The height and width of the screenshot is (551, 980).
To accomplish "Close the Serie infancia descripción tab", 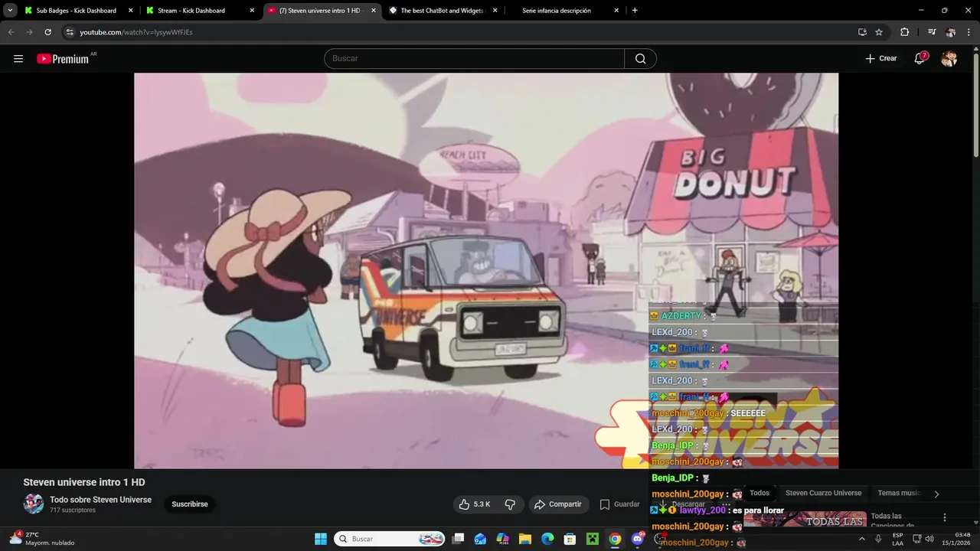I will tap(617, 11).
